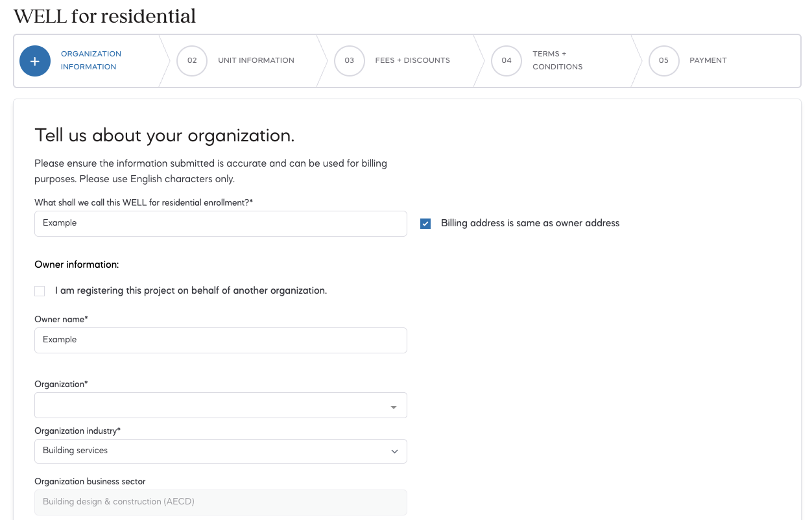The height and width of the screenshot is (520, 812).
Task: Click the enrollment name input field
Action: (x=221, y=223)
